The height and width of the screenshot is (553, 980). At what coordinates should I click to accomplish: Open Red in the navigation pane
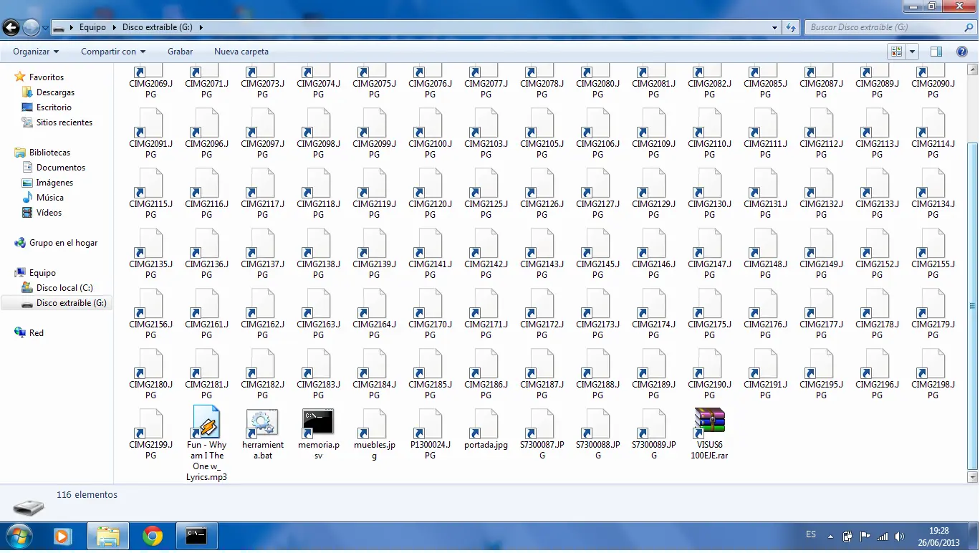(x=36, y=333)
